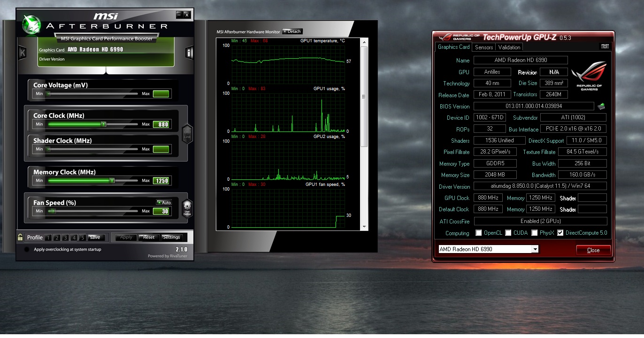The width and height of the screenshot is (644, 338).
Task: Click the Driver Version field in GPU-Z
Action: pos(540,186)
